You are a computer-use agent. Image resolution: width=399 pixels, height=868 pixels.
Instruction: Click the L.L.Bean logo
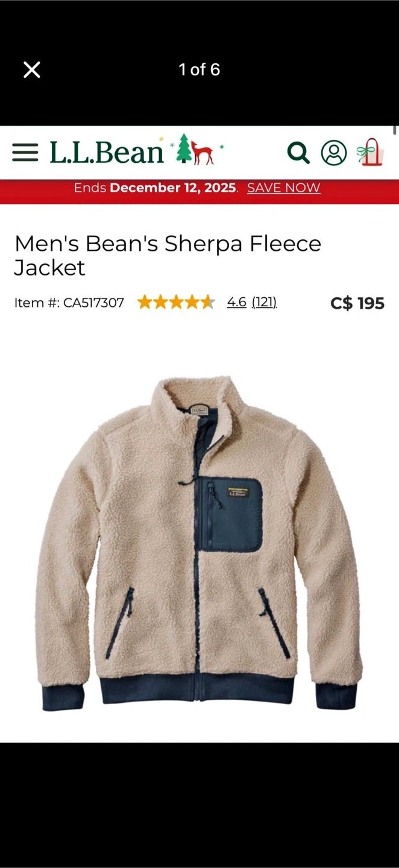(107, 153)
